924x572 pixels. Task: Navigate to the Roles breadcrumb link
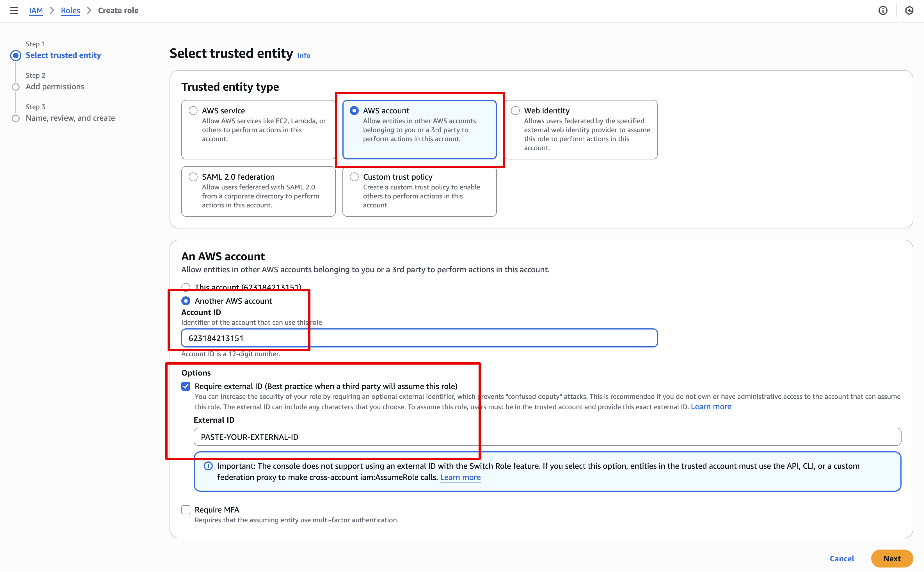tap(70, 11)
